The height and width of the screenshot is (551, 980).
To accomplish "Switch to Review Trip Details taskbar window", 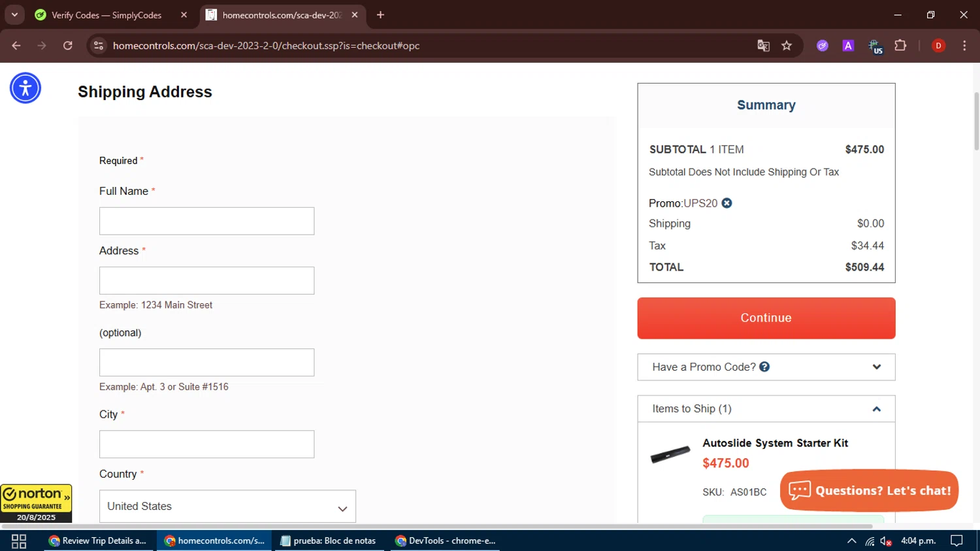I will [98, 541].
